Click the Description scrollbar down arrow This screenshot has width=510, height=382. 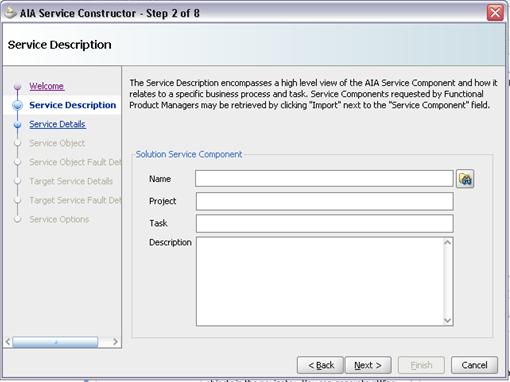click(448, 320)
